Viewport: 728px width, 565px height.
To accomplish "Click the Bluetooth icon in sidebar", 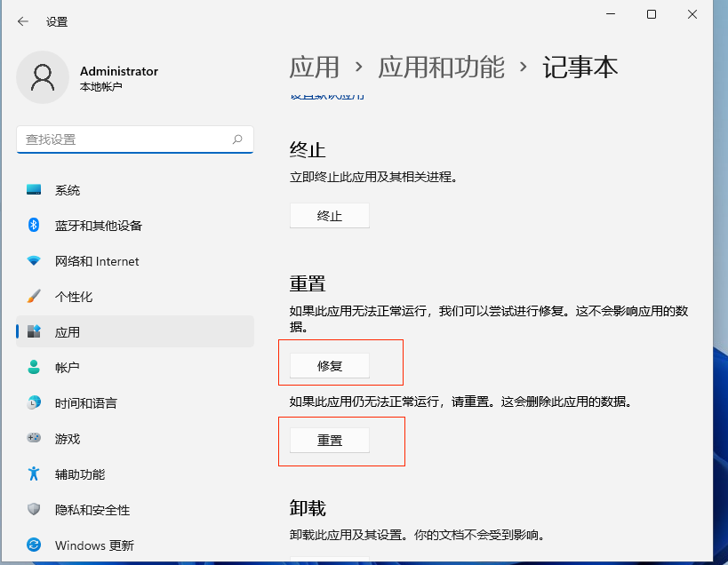I will (34, 225).
